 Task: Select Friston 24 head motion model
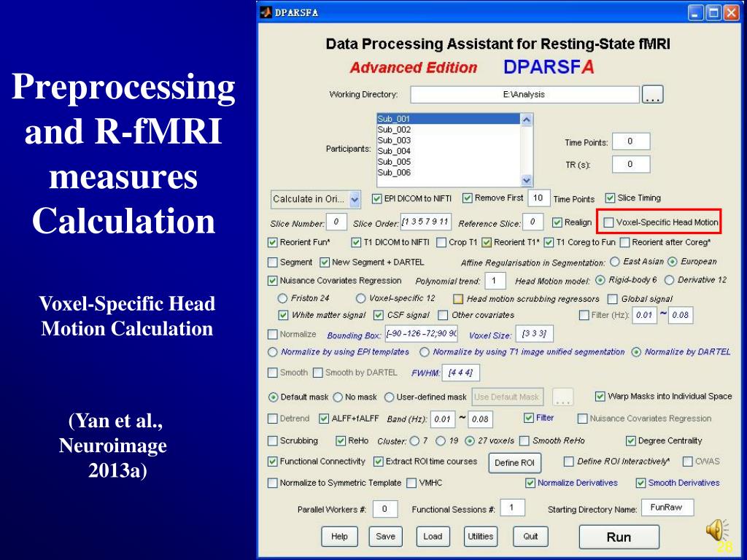(282, 298)
